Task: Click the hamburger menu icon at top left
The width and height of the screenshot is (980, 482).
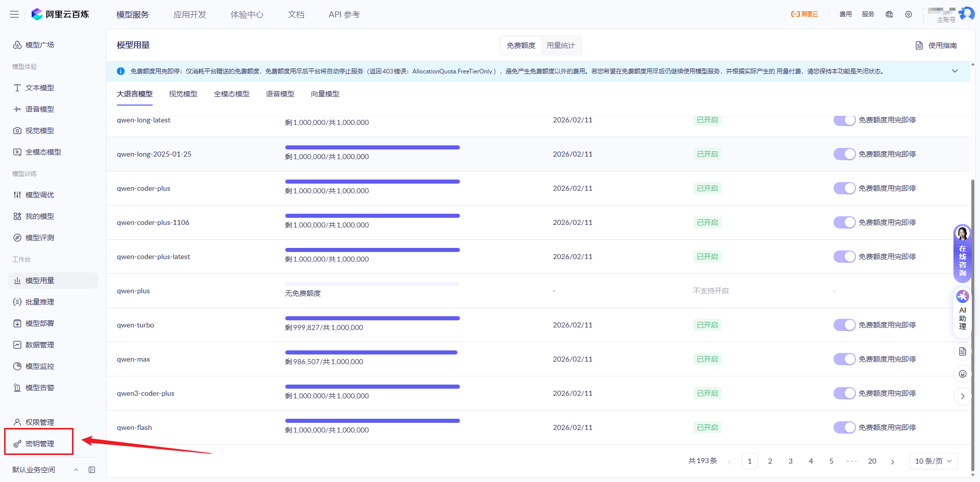Action: point(14,14)
